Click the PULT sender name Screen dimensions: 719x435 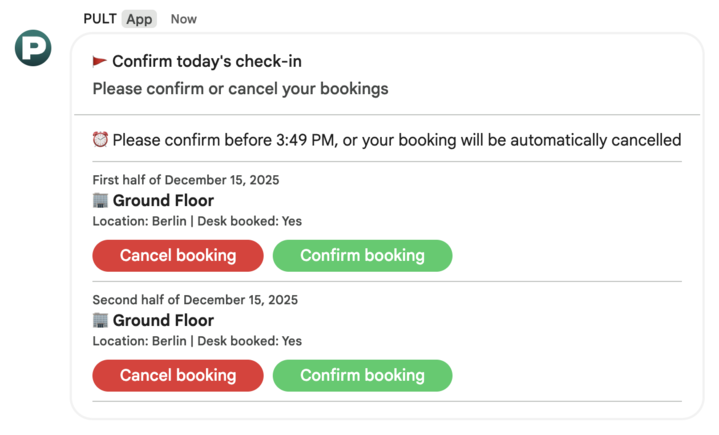point(100,19)
